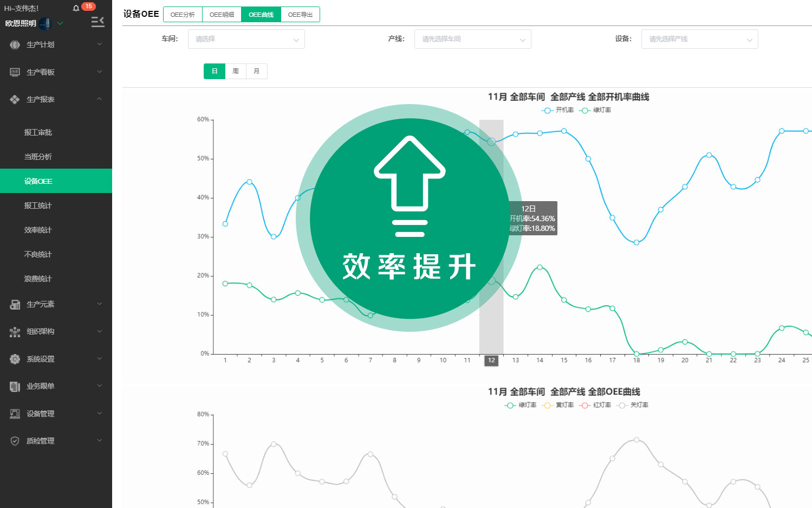Screen dimensions: 812x508
Task: Click the 生产计划 sidebar icon
Action: tap(15, 44)
